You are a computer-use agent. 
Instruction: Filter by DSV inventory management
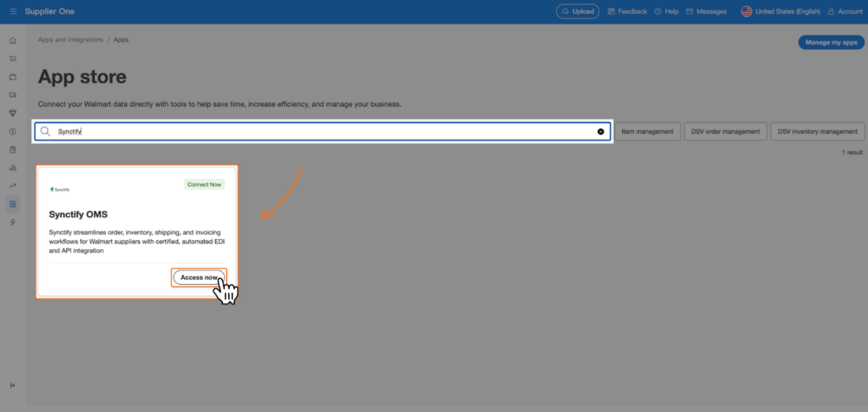coord(817,131)
